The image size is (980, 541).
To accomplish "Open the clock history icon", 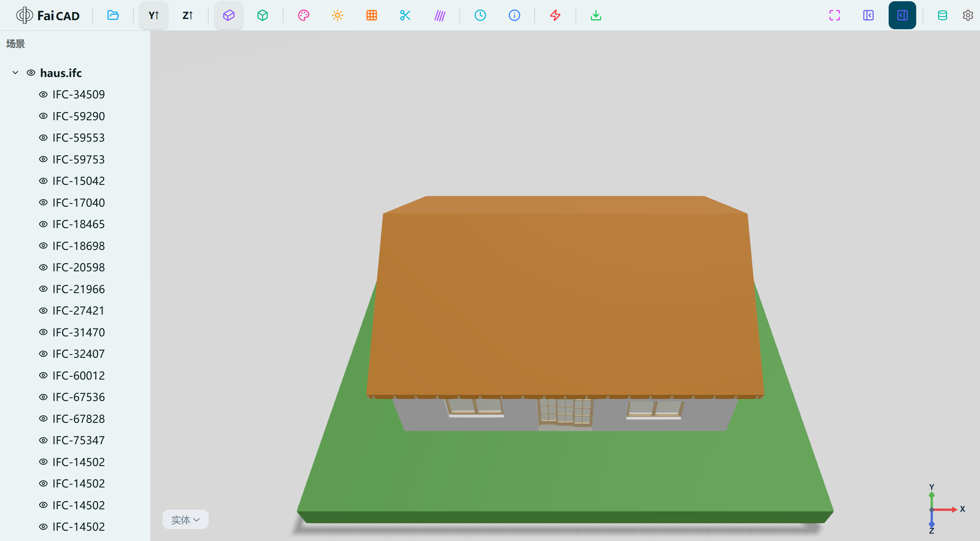I will 480,15.
